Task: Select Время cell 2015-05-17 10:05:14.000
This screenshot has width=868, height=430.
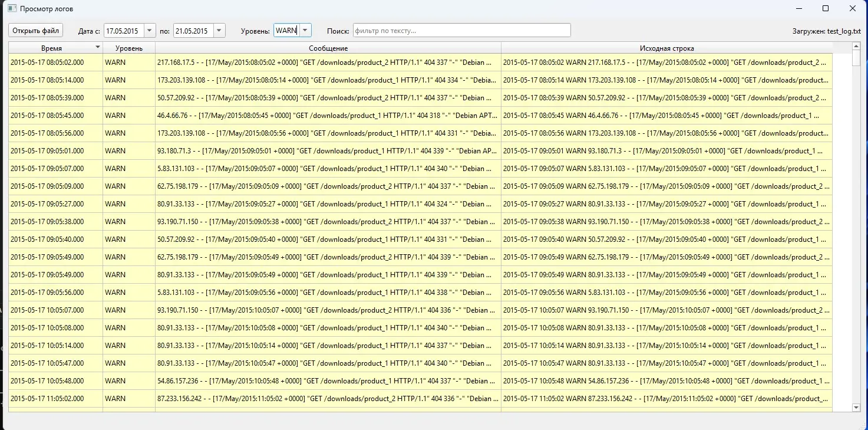Action: click(55, 346)
